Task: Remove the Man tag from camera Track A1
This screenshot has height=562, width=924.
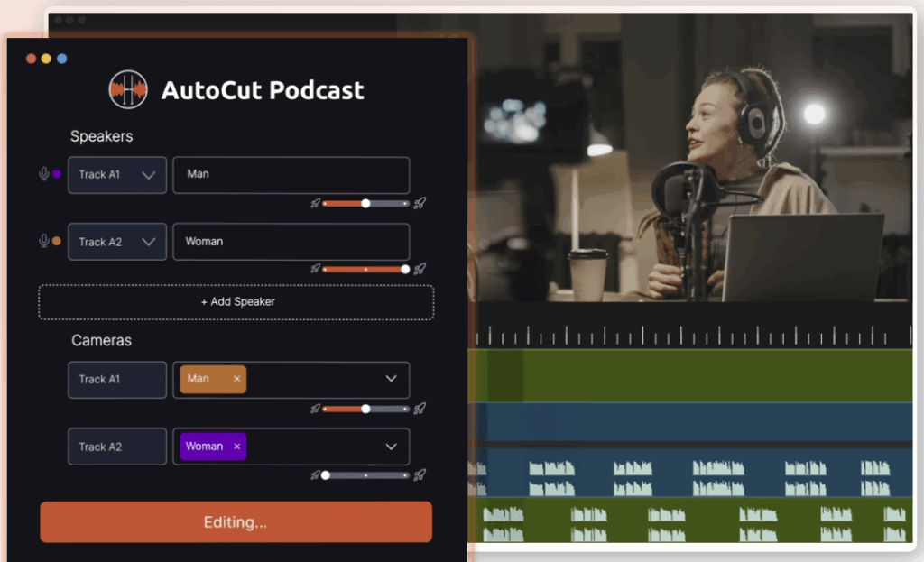Action: coord(237,379)
